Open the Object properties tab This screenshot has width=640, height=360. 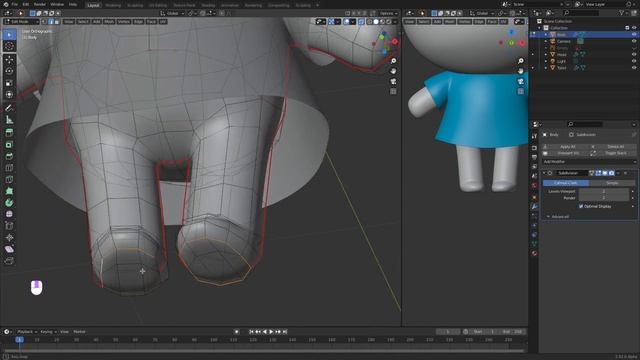pyautogui.click(x=534, y=198)
